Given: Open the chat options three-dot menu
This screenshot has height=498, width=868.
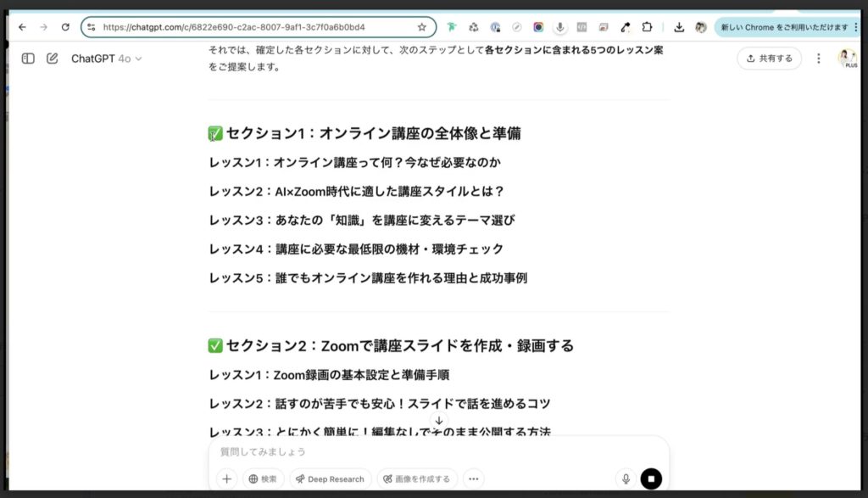Looking at the screenshot, I should (x=817, y=58).
